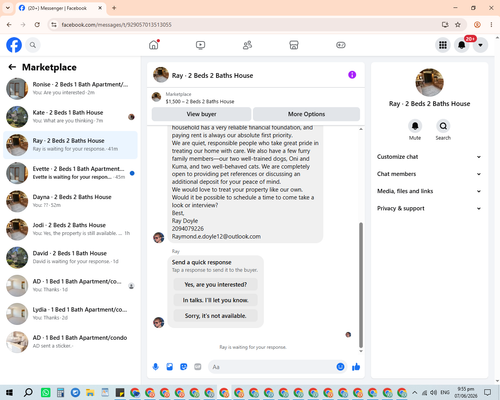The height and width of the screenshot is (400, 500).
Task: Click Raymond.e.doyle12@outlook.com email in message
Action: 216,236
